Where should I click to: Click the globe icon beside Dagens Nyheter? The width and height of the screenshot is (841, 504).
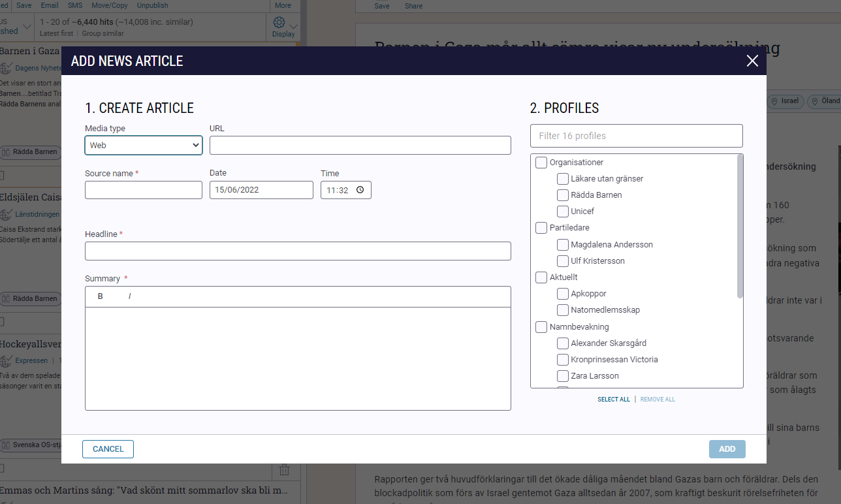coord(7,68)
